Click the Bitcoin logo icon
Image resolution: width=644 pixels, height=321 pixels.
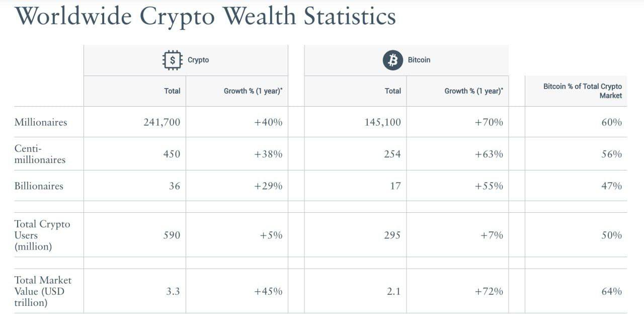[393, 60]
